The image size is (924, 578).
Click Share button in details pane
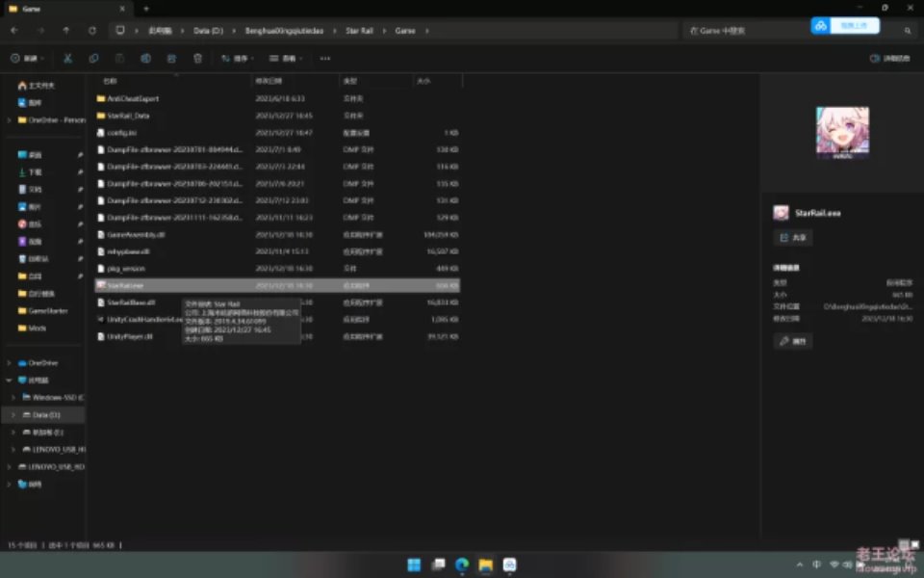[x=793, y=238]
